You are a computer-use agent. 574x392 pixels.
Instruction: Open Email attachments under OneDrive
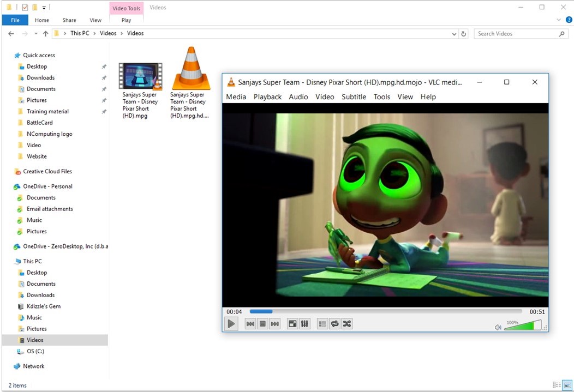point(50,209)
